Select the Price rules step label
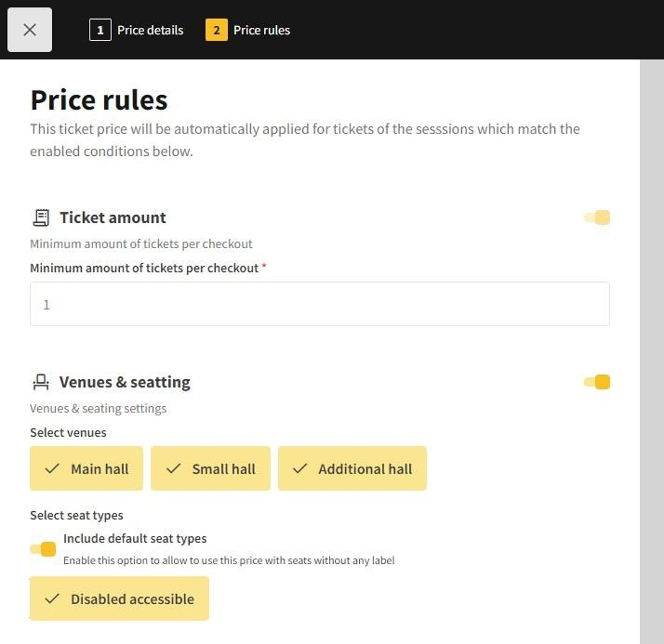Viewport: 664px width, 644px height. 261,30
